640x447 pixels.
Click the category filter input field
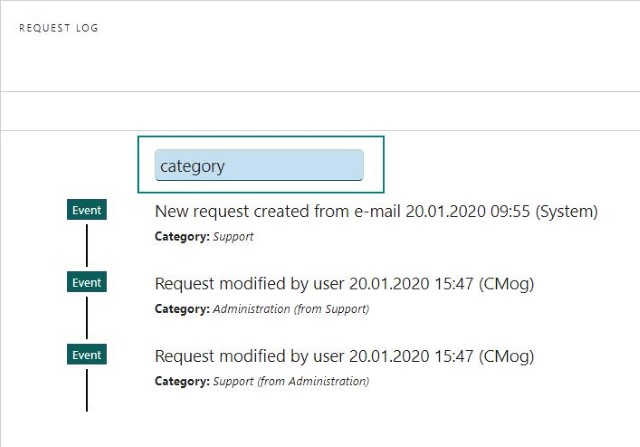[x=259, y=165]
